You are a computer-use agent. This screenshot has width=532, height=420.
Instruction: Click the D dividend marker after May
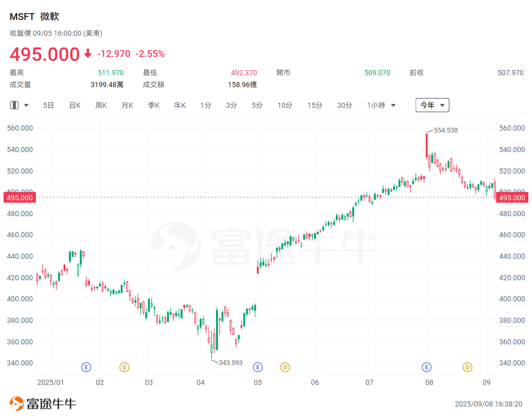(285, 367)
